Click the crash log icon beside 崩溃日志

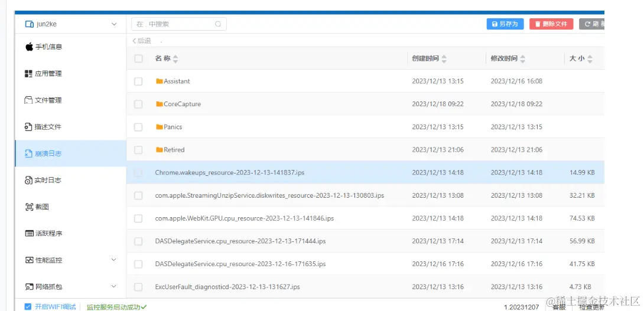(29, 153)
